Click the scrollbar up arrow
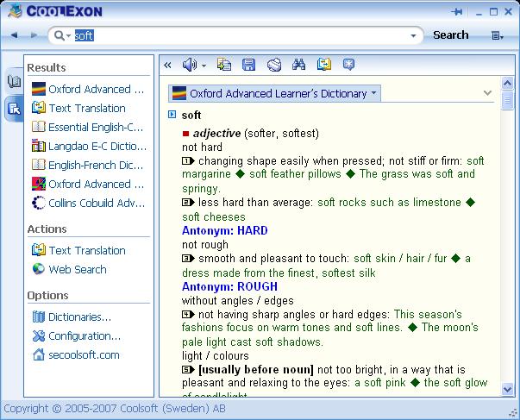520x420 pixels. point(507,83)
